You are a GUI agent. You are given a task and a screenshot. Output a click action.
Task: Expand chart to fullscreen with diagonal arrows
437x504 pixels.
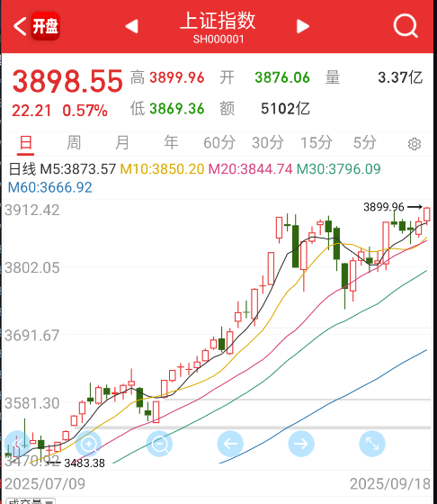click(x=372, y=444)
